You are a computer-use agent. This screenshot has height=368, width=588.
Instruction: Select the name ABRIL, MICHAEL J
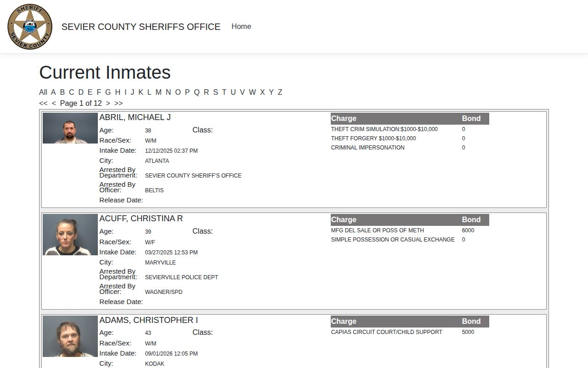click(135, 117)
